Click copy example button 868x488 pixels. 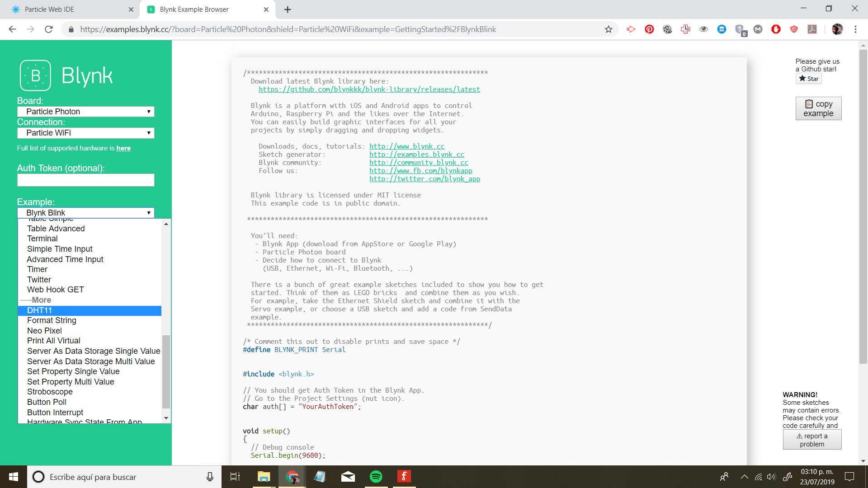point(818,108)
